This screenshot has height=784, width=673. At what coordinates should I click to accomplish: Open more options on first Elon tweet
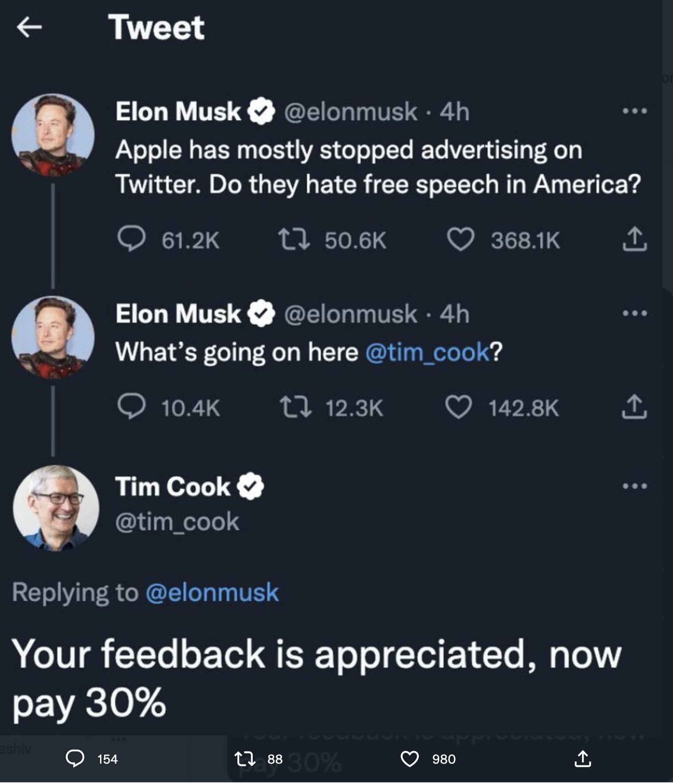coord(634,111)
